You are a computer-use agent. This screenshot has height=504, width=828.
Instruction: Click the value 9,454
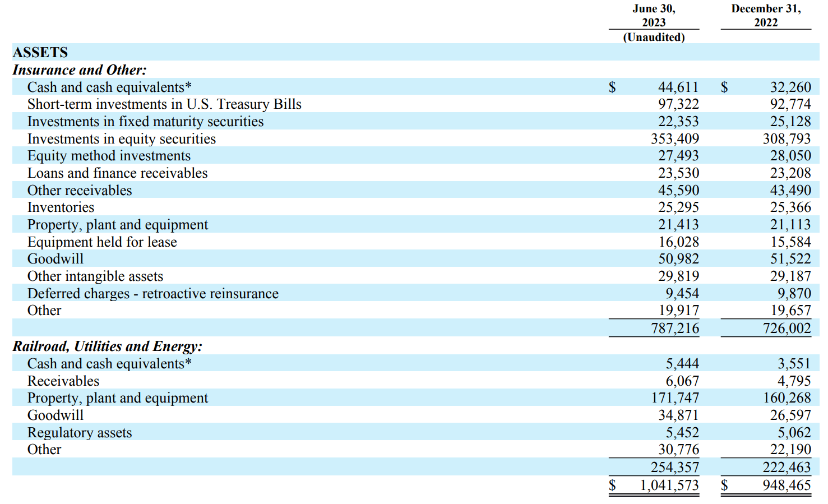click(682, 294)
